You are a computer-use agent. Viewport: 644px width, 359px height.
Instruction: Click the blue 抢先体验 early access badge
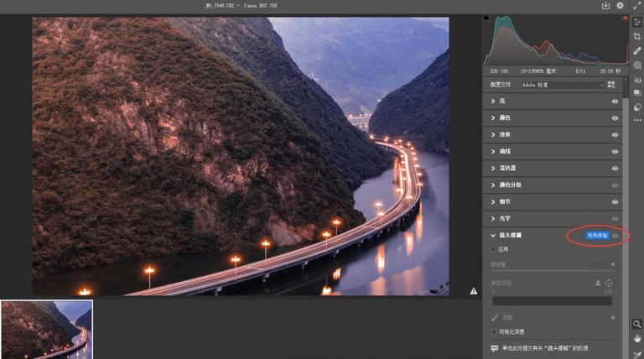click(x=597, y=236)
